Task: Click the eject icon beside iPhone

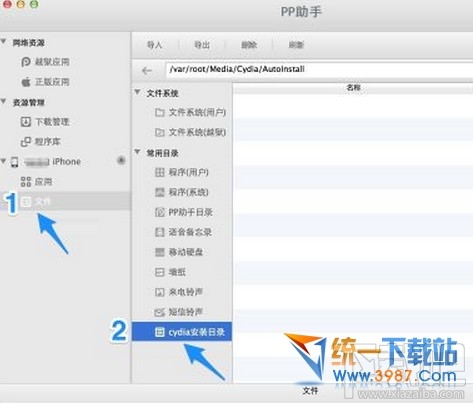Action: tap(121, 161)
